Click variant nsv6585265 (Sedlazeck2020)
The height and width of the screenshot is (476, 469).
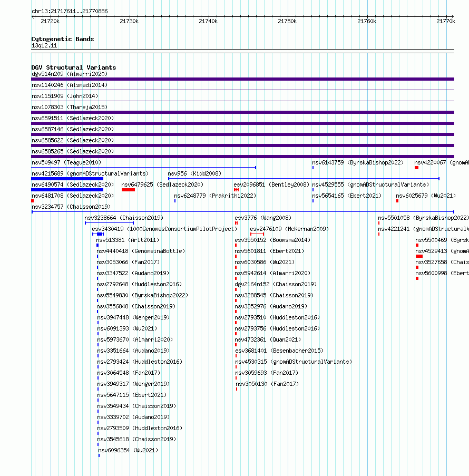click(x=73, y=151)
